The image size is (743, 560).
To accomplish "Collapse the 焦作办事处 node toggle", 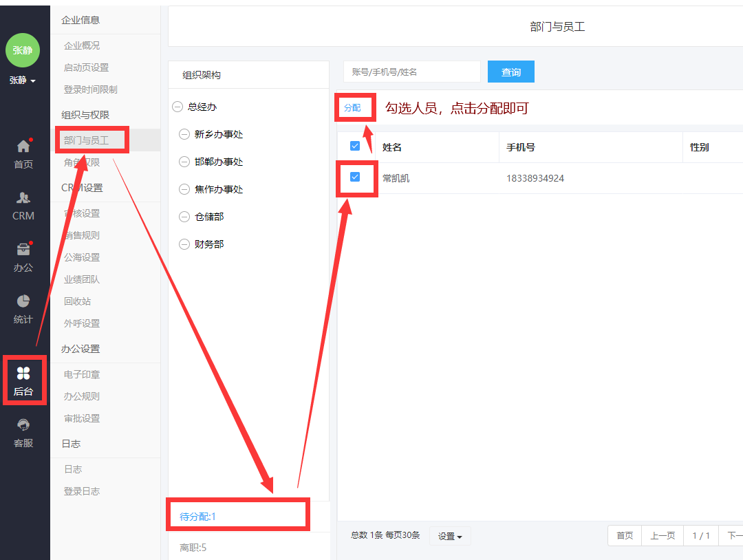I will 184,189.
